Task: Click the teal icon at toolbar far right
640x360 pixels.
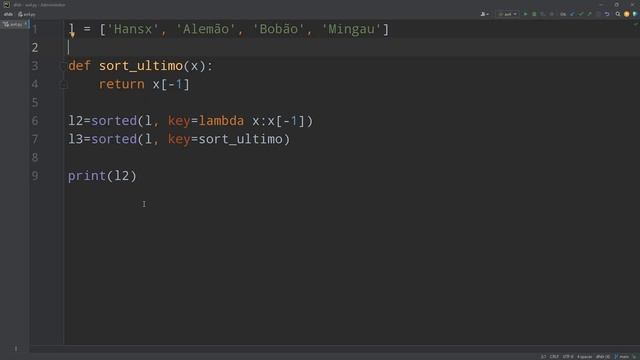Action: pos(635,14)
